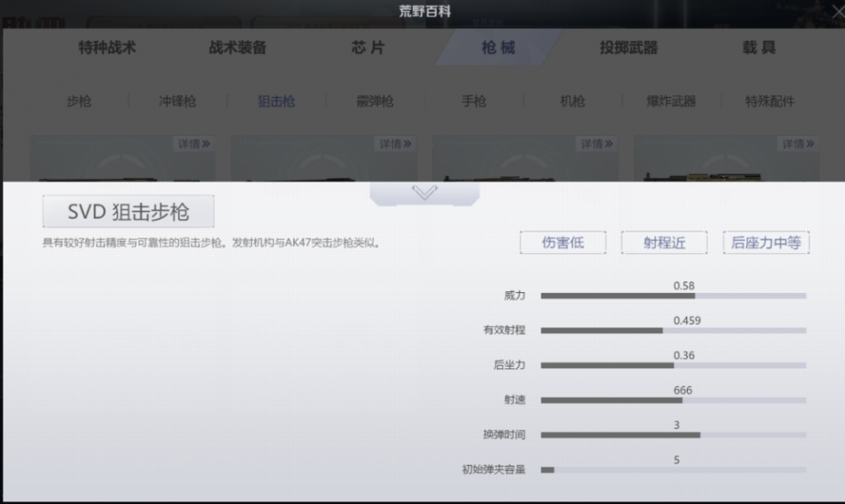Open 详情 on the fourth weapon card

(799, 144)
